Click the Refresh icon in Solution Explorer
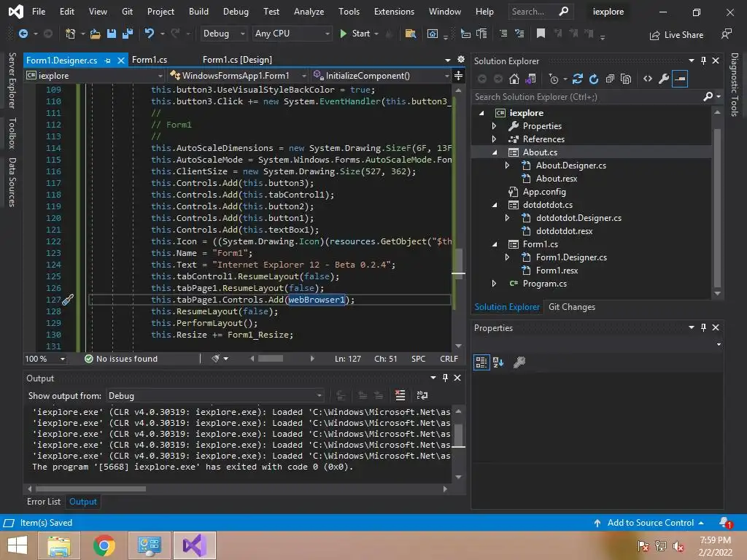747x560 pixels. point(594,79)
